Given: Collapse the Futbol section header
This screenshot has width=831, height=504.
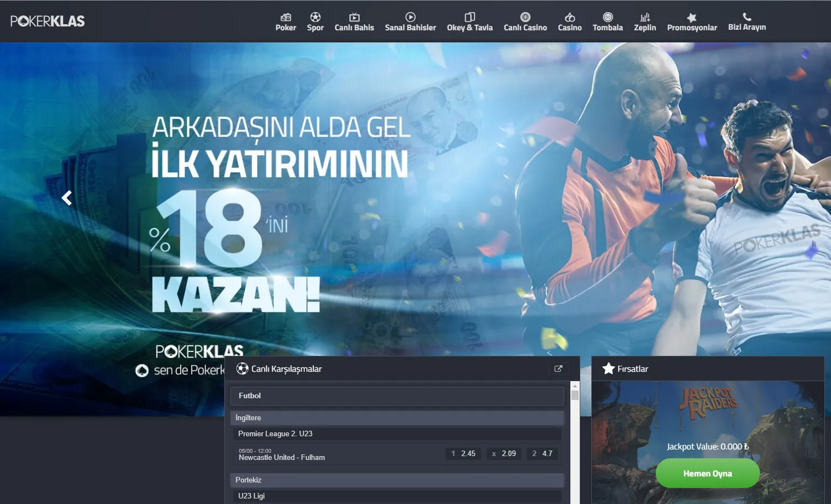Looking at the screenshot, I should 397,395.
